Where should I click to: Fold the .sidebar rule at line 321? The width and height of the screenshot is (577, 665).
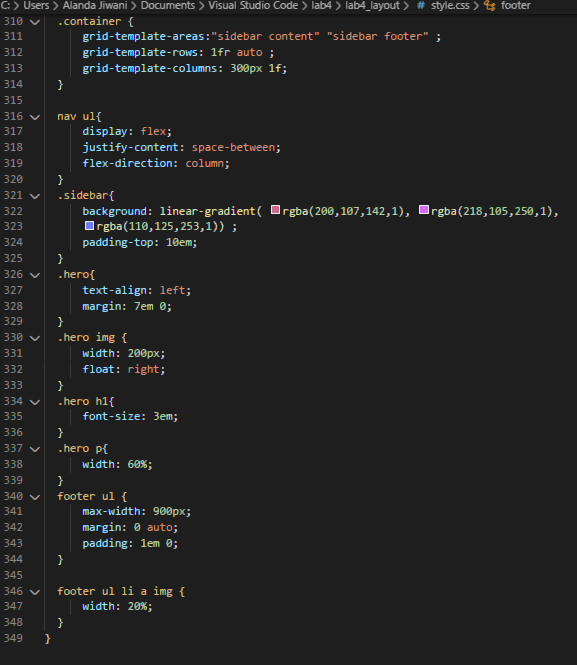pos(35,196)
